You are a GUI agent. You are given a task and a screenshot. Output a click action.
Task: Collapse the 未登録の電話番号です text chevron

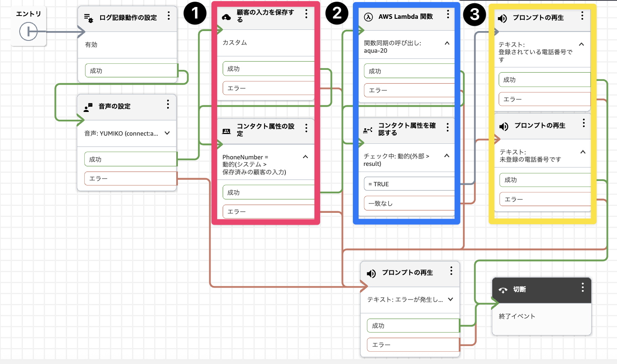(x=583, y=152)
